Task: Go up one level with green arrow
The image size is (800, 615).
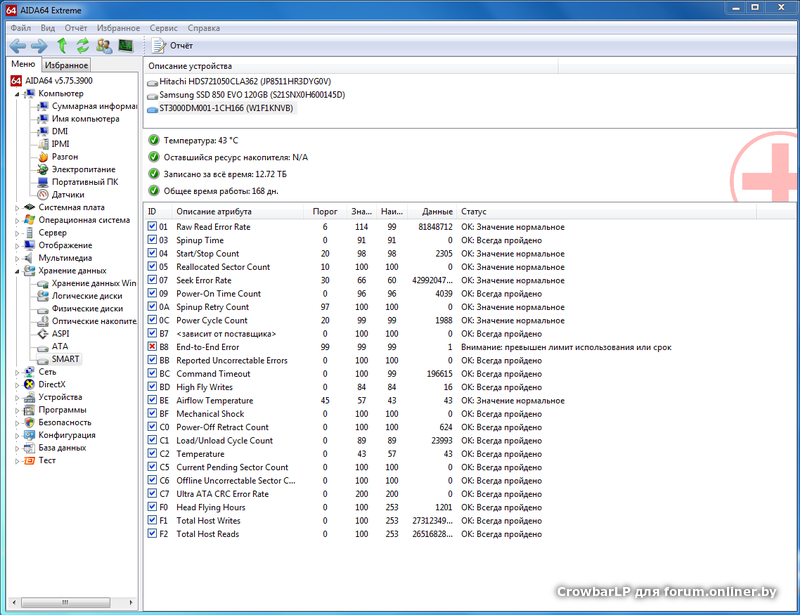Action: [x=62, y=46]
